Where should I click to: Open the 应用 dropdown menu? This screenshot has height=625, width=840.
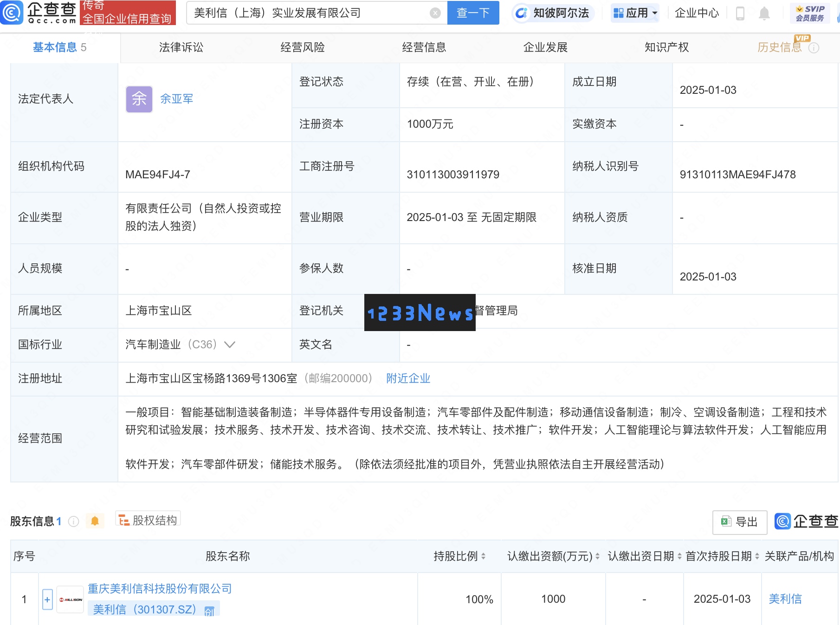(x=635, y=13)
